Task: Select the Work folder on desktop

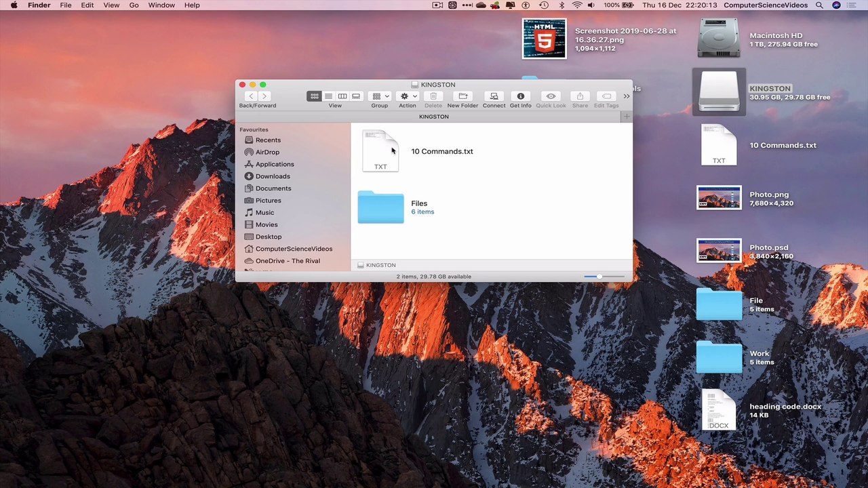Action: coord(719,357)
